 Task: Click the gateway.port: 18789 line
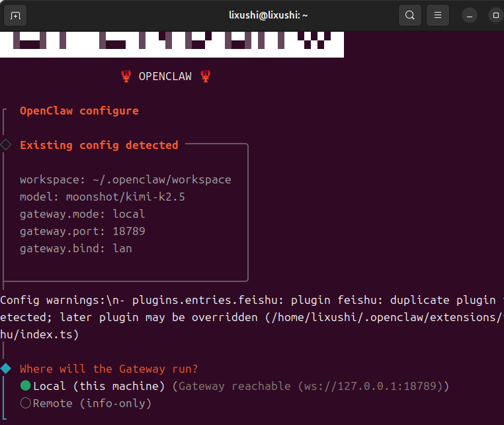82,231
